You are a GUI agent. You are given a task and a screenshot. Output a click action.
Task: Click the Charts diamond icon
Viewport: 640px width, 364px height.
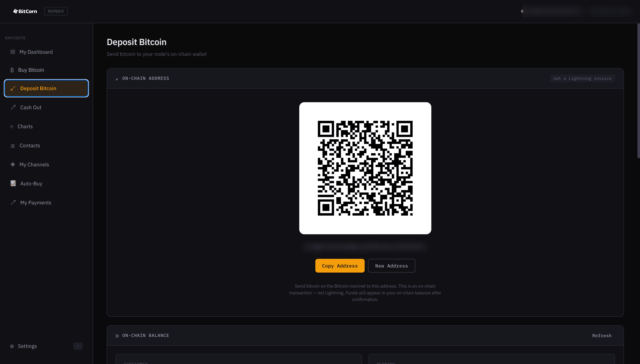(x=12, y=127)
